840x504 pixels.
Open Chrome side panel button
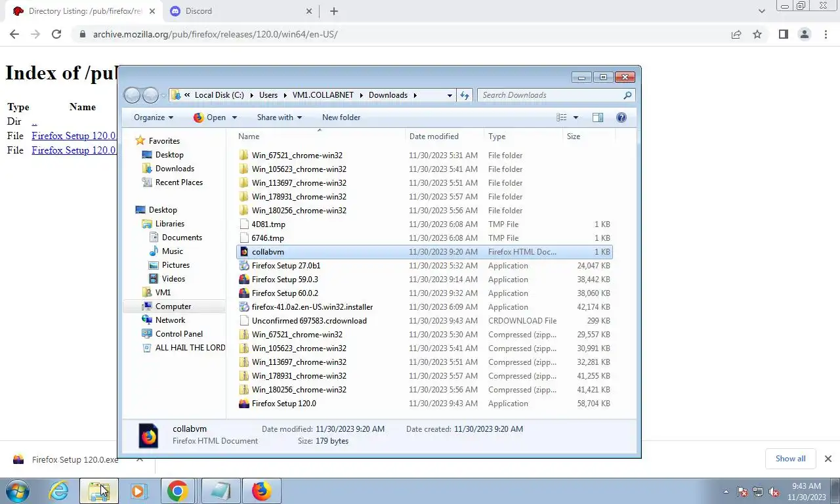pos(783,34)
